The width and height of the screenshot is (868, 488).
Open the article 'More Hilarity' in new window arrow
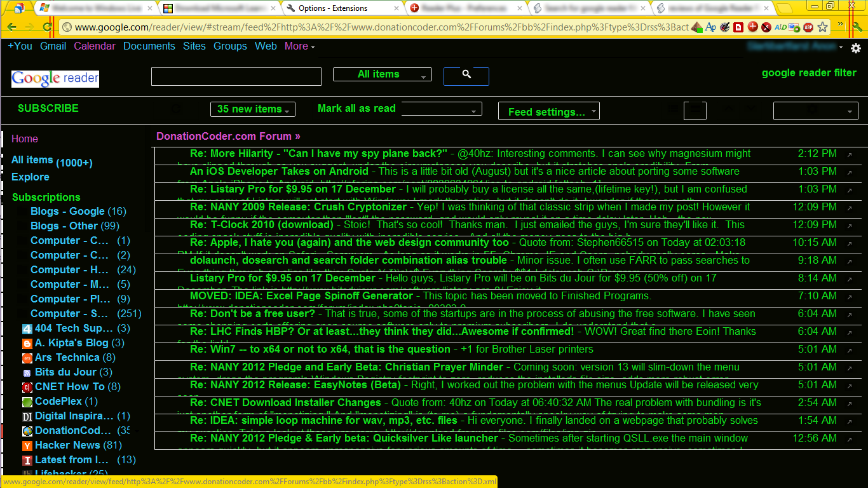[x=850, y=154]
